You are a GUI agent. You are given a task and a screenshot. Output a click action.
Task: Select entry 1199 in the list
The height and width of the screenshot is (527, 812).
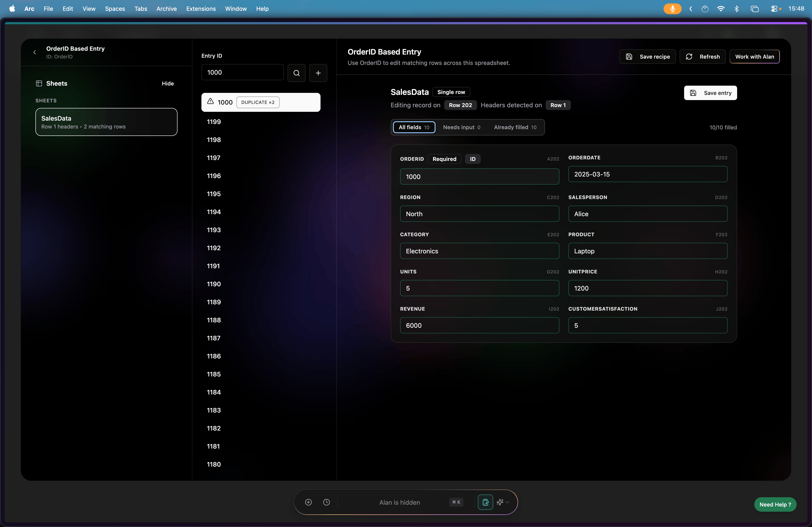[x=261, y=122]
